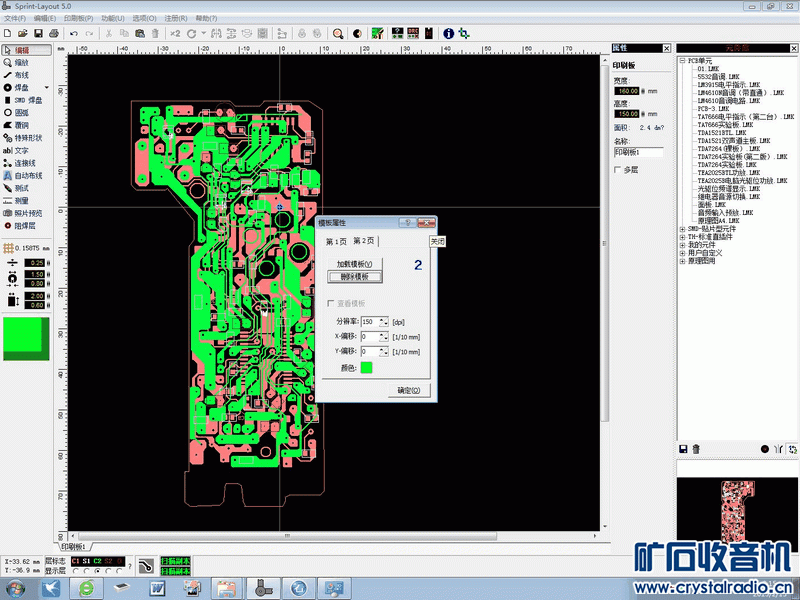Click the green 颜色 color swatch
This screenshot has width=800, height=600.
[366, 368]
